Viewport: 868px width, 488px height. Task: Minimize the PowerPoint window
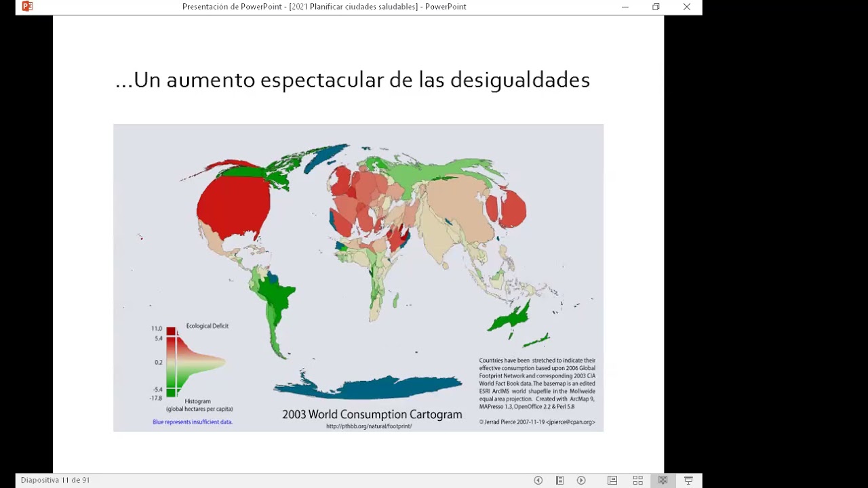click(x=625, y=7)
